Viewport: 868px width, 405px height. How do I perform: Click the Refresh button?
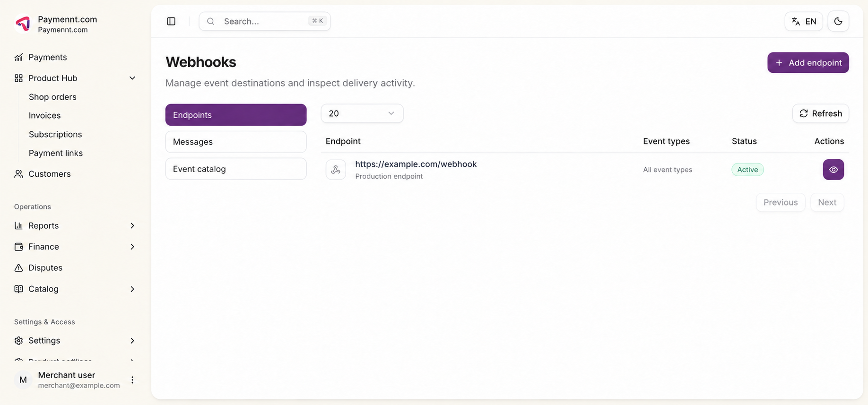821,113
